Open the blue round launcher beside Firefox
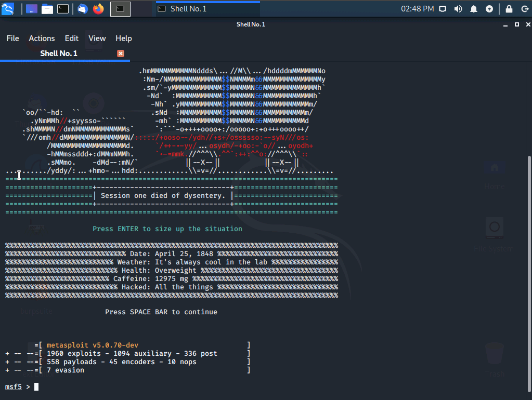The height and width of the screenshot is (400, 532). tap(83, 9)
